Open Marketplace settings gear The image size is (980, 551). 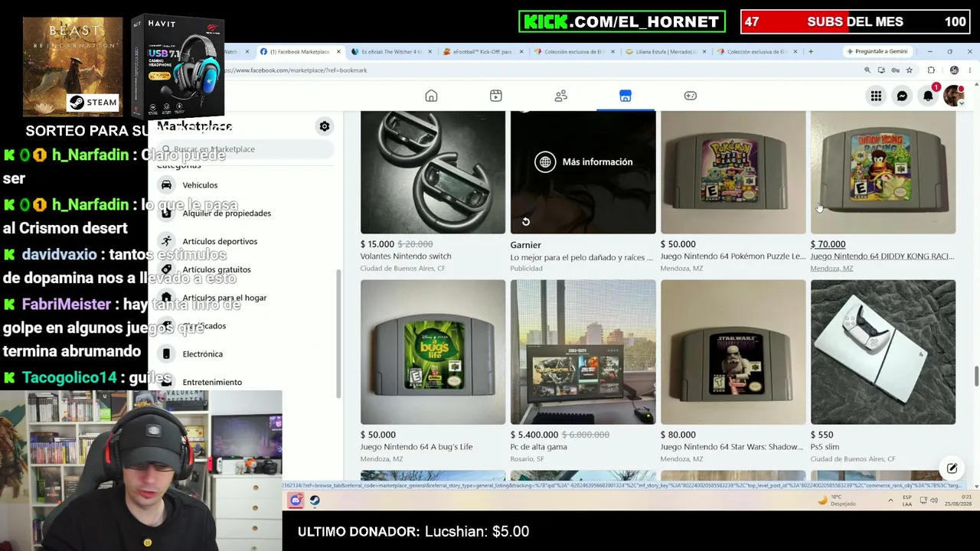click(x=325, y=126)
